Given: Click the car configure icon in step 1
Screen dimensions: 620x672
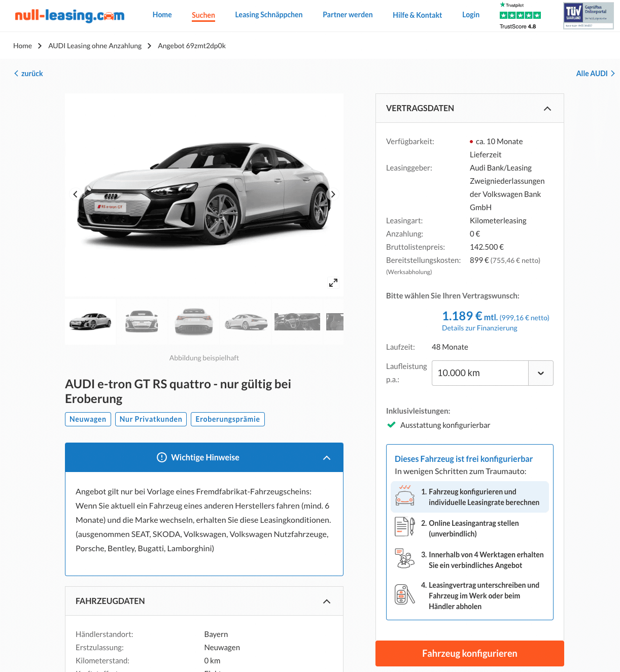Looking at the screenshot, I should (405, 496).
